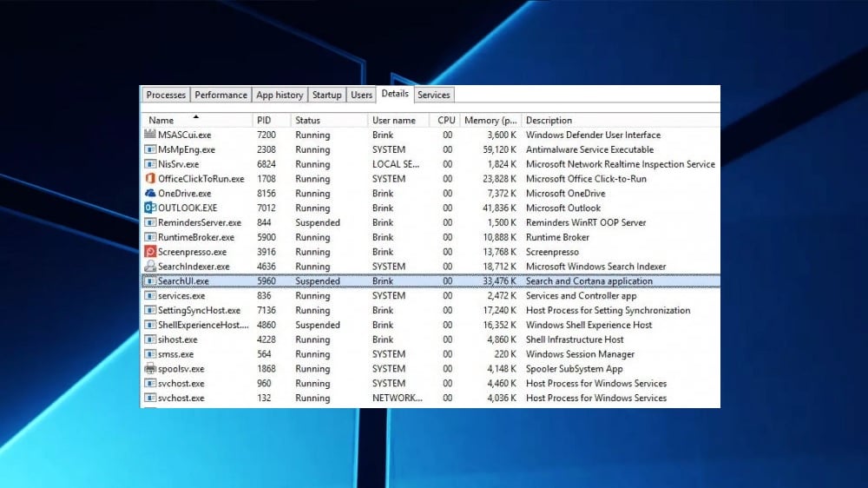Select the services.exe process name
This screenshot has height=488, width=868.
[x=181, y=296]
